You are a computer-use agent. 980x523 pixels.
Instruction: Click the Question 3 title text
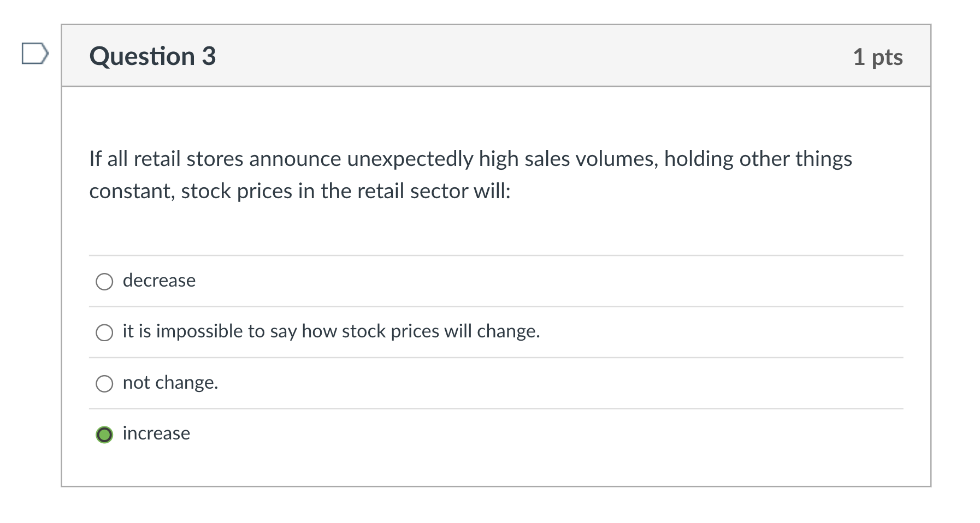tap(153, 56)
